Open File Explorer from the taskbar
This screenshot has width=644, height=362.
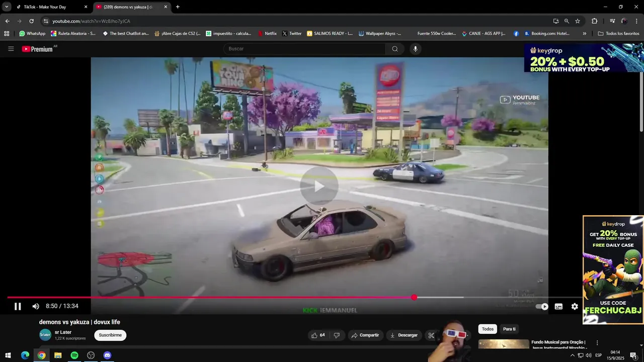[x=58, y=355]
